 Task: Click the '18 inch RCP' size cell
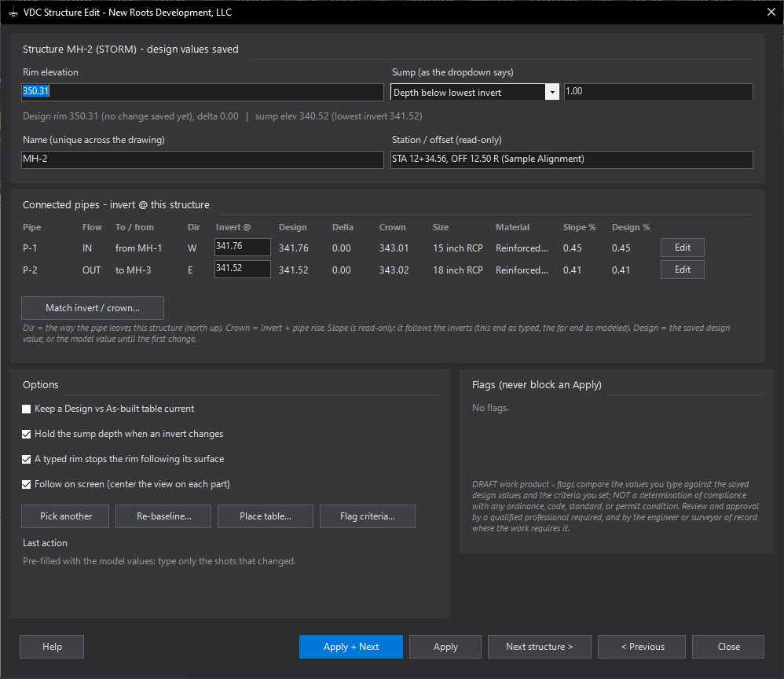[x=458, y=270]
